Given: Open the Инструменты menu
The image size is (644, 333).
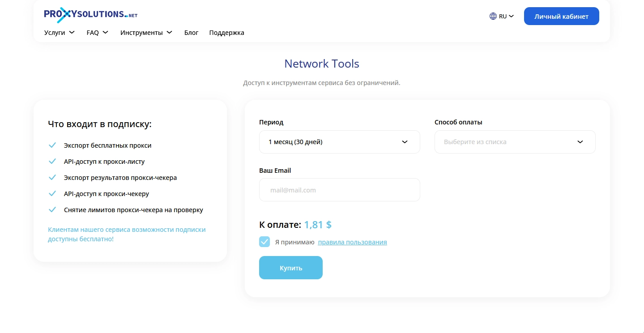Looking at the screenshot, I should coord(146,33).
